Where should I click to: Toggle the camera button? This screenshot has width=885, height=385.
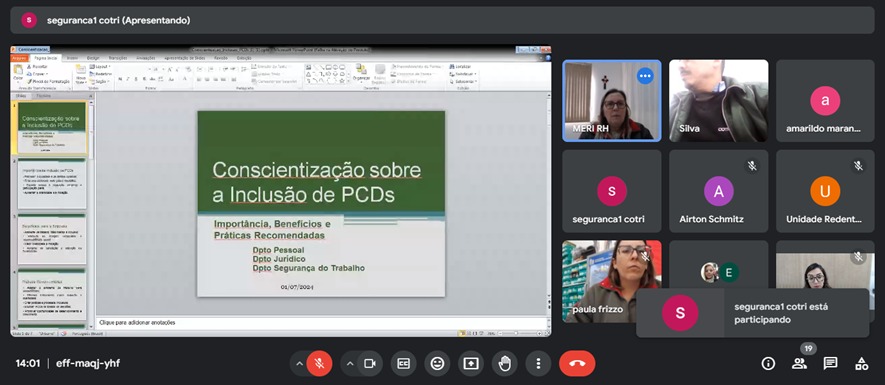click(370, 364)
